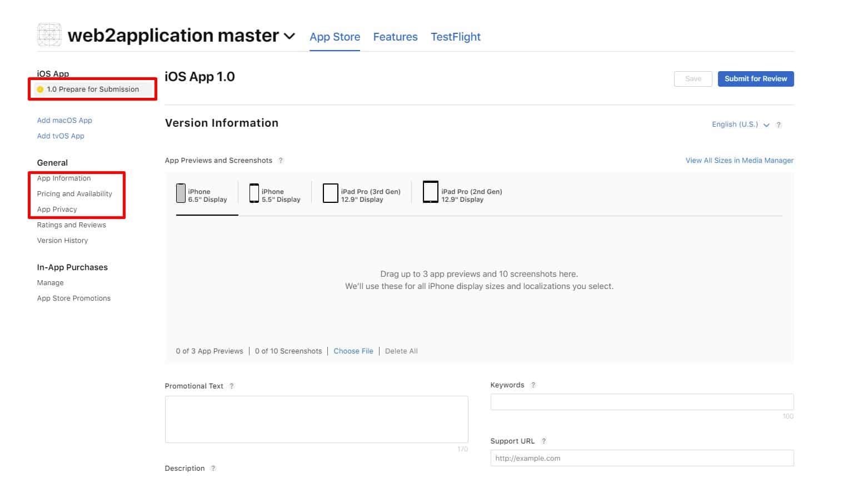Image resolution: width=868 pixels, height=478 pixels.
Task: Open Pricing and Availability in sidebar
Action: coord(74,194)
